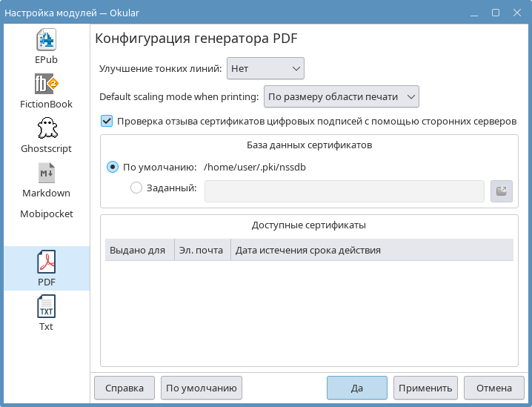Click the 'Применить' button
This screenshot has height=407, width=532.
(425, 388)
